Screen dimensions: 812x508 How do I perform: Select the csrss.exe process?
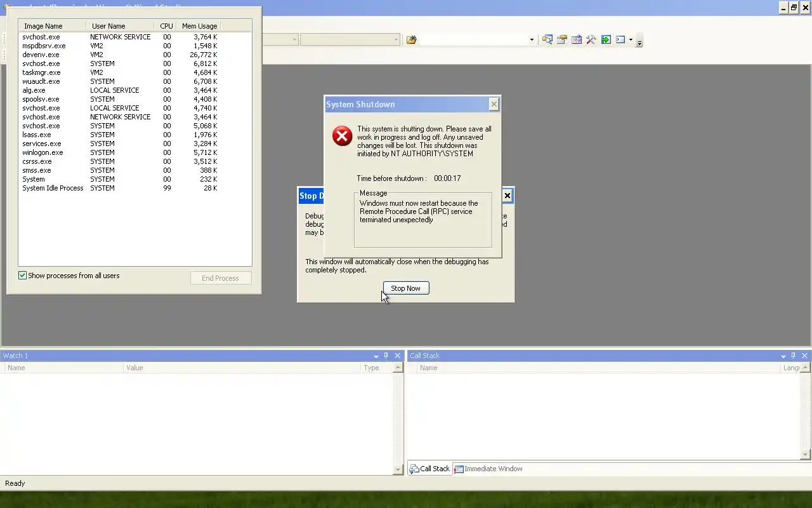pyautogui.click(x=121, y=161)
